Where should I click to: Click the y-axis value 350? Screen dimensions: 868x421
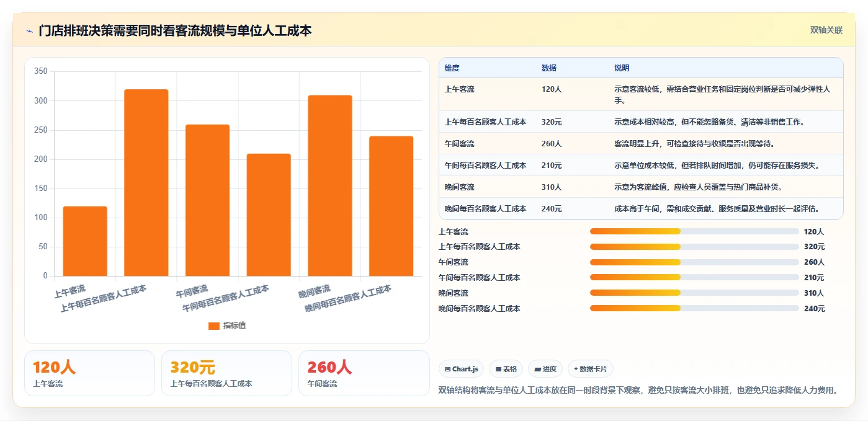pos(41,71)
